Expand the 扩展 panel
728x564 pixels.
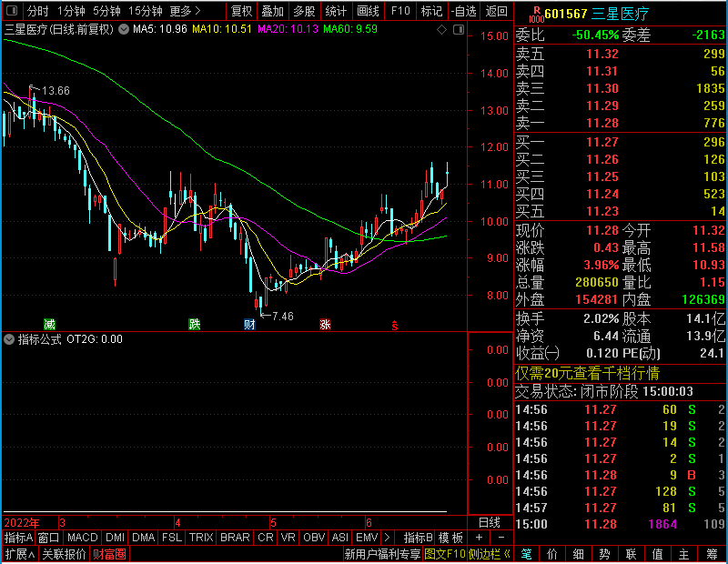(x=20, y=554)
